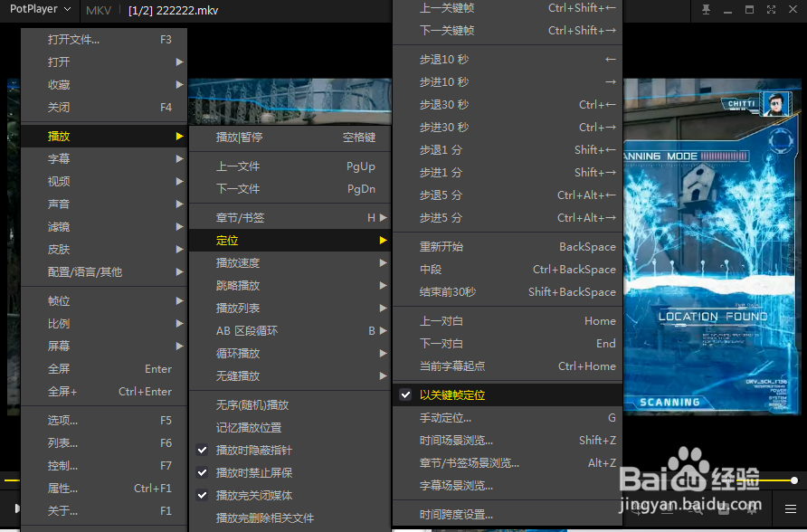
Task: Jump to 下一关键帧
Action: (508, 31)
